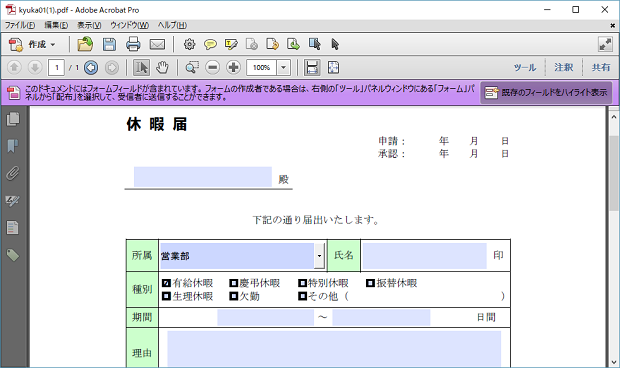Go to next page arrow
The height and width of the screenshot is (368, 620).
tap(35, 68)
